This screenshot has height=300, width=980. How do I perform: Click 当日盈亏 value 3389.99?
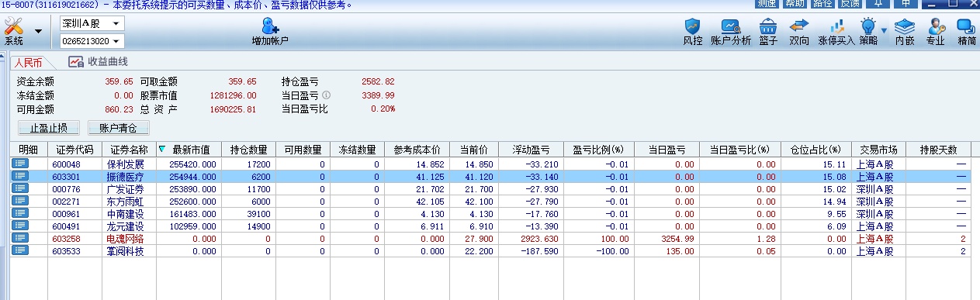(x=379, y=95)
